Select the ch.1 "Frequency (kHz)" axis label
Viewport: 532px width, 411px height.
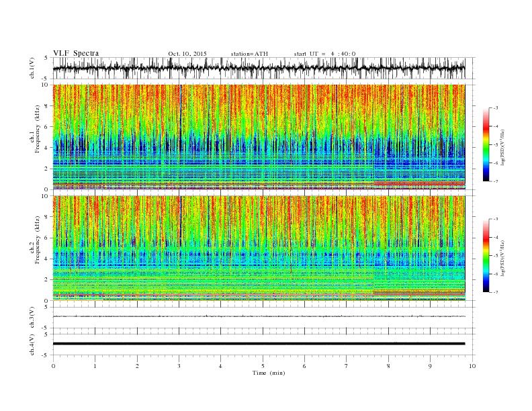click(x=38, y=129)
